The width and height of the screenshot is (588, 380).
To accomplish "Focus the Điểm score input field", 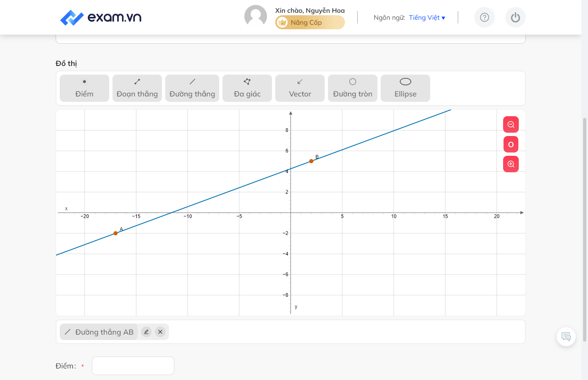I will pos(133,366).
